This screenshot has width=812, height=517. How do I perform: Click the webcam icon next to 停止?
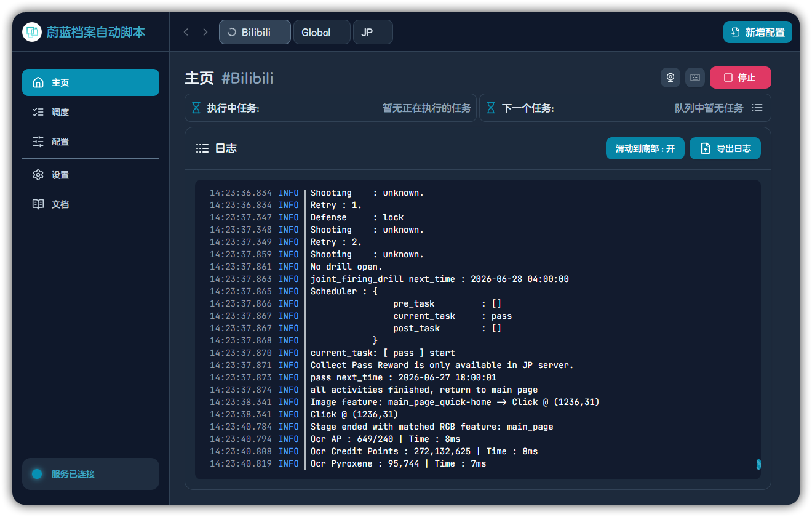(x=671, y=78)
